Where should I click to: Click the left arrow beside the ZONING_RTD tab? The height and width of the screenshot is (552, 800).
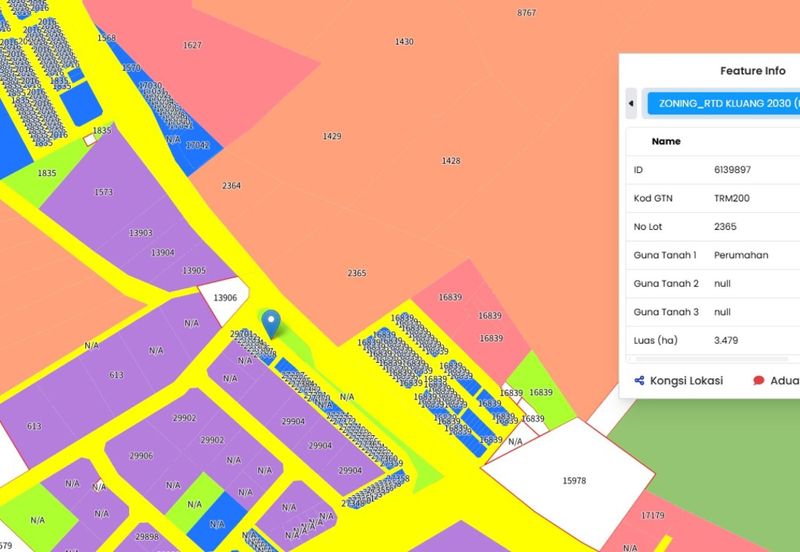click(x=631, y=103)
